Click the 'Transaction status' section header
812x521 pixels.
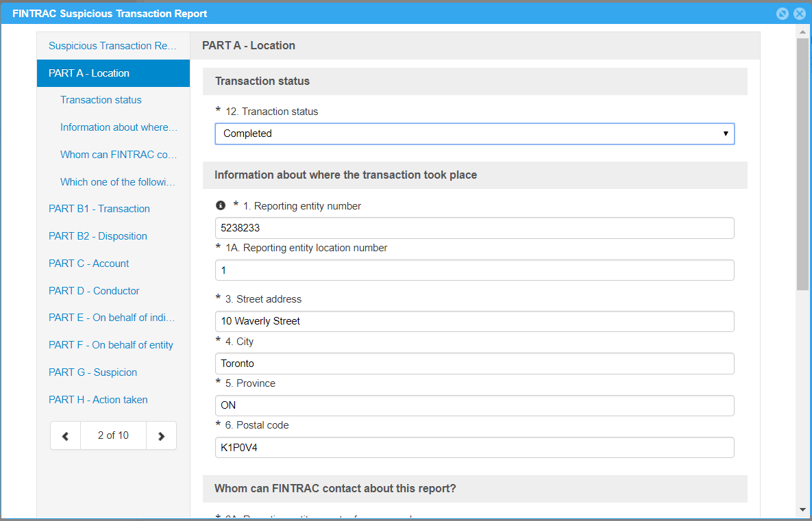[x=262, y=81]
